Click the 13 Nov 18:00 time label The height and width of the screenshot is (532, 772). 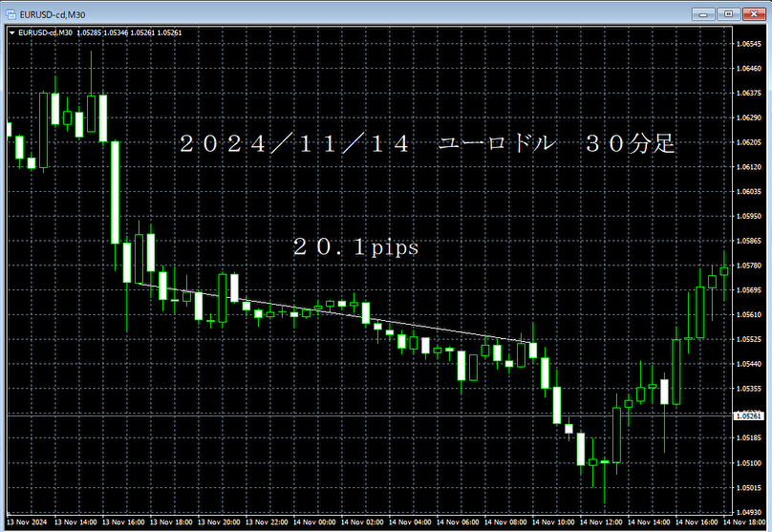point(171,521)
